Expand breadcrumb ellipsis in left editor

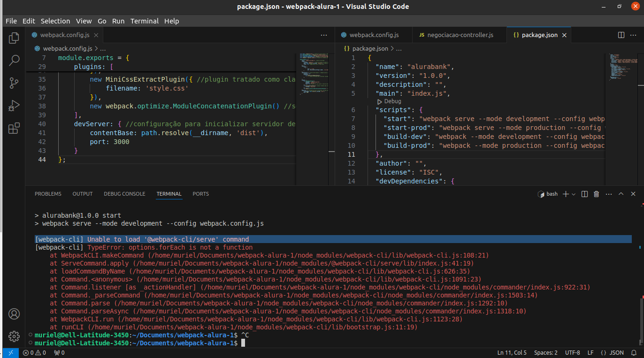[x=103, y=48]
